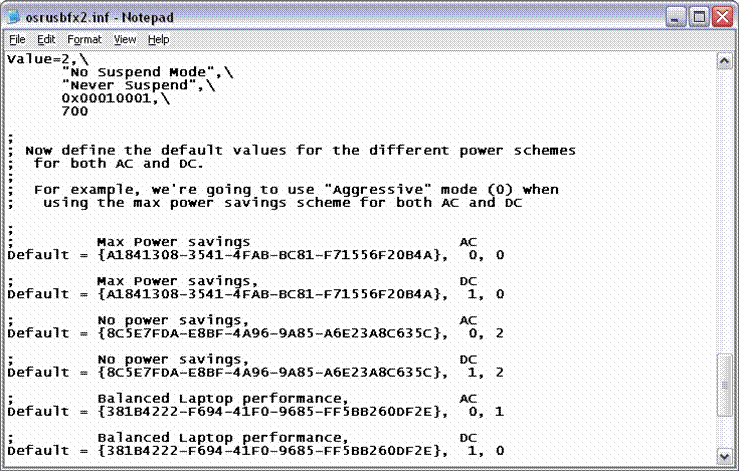Click the vertical scrollbar up arrow

(725, 61)
